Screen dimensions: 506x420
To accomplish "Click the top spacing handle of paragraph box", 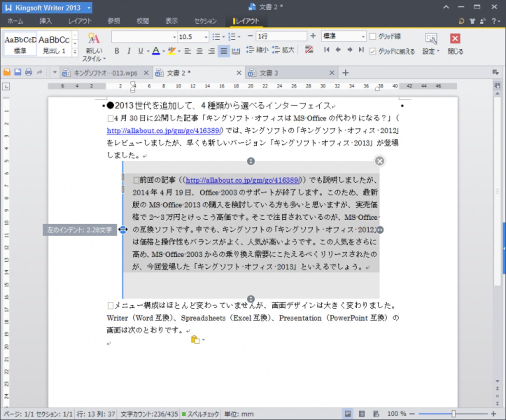I will click(x=251, y=161).
